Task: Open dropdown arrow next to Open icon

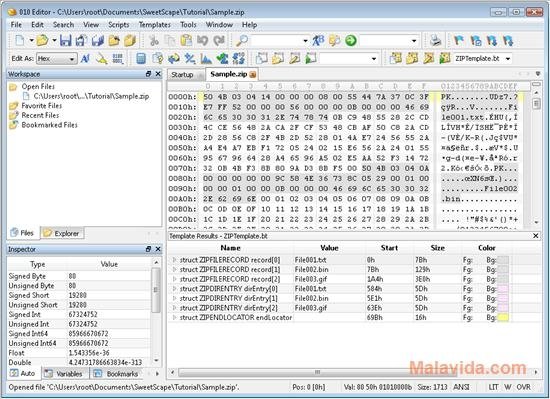Action: tap(54, 41)
